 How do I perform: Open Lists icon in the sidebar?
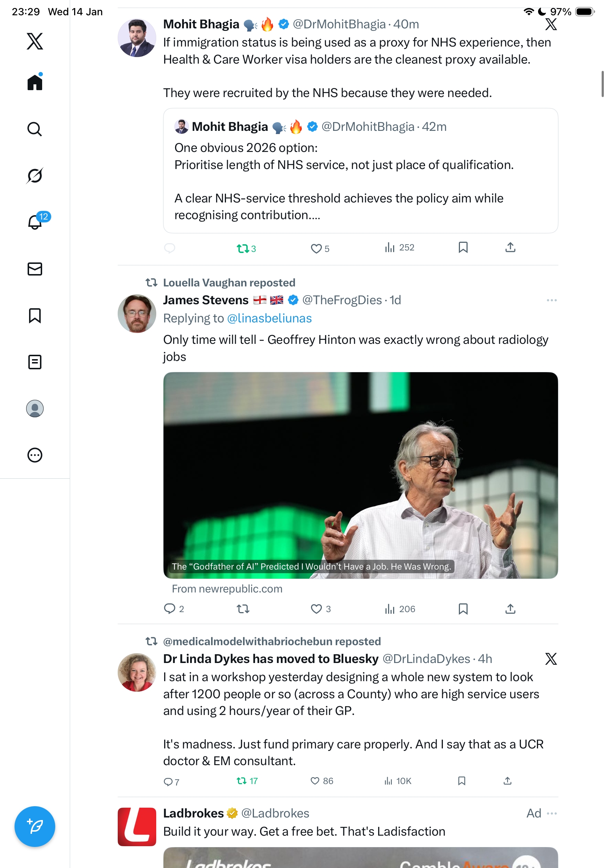(x=35, y=362)
